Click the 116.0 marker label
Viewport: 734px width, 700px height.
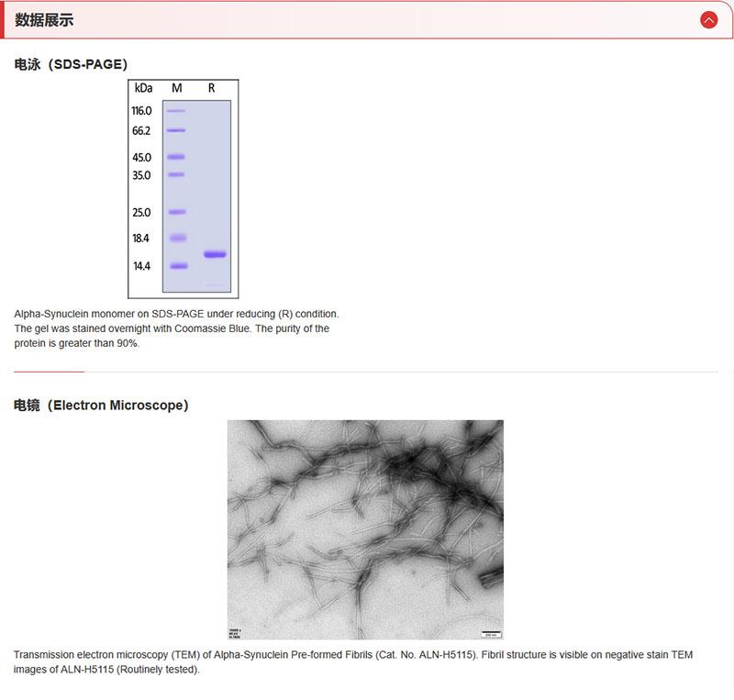tap(141, 111)
